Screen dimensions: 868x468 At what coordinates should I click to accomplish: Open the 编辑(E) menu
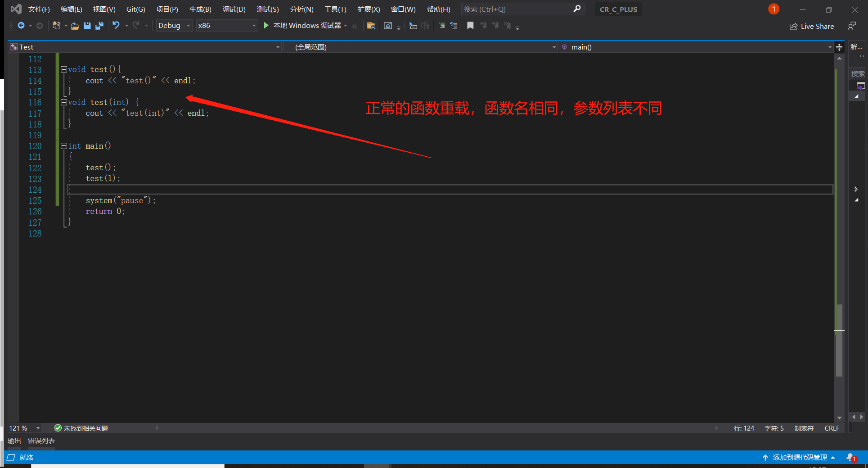pyautogui.click(x=71, y=9)
